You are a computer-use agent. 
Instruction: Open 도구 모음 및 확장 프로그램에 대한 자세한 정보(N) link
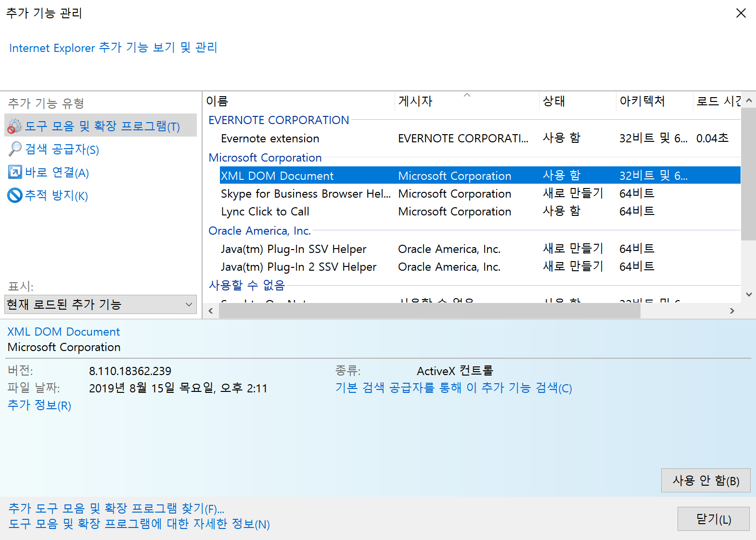pyautogui.click(x=139, y=524)
